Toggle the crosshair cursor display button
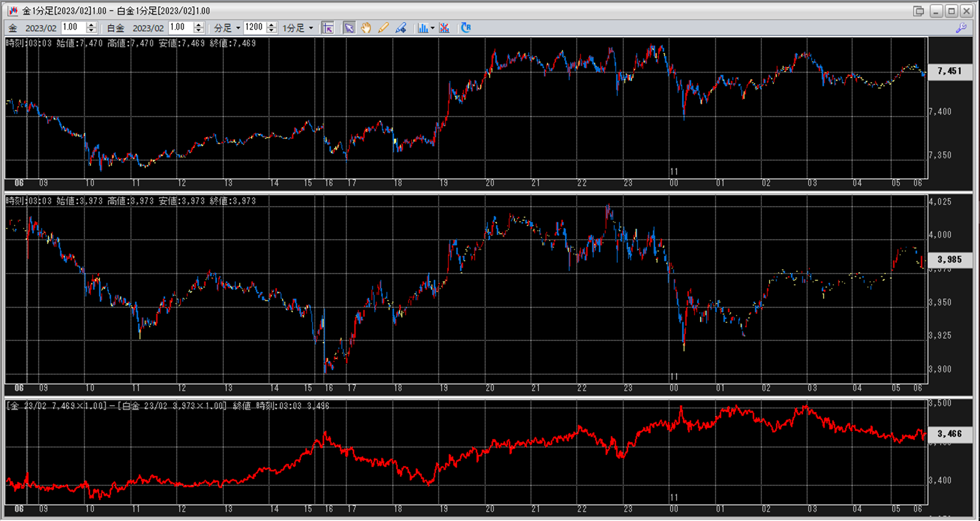The height and width of the screenshot is (521, 980). click(x=328, y=28)
